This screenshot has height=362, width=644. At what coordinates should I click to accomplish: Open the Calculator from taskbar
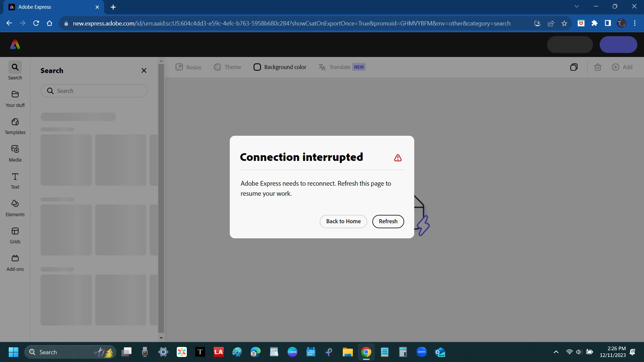pyautogui.click(x=403, y=352)
